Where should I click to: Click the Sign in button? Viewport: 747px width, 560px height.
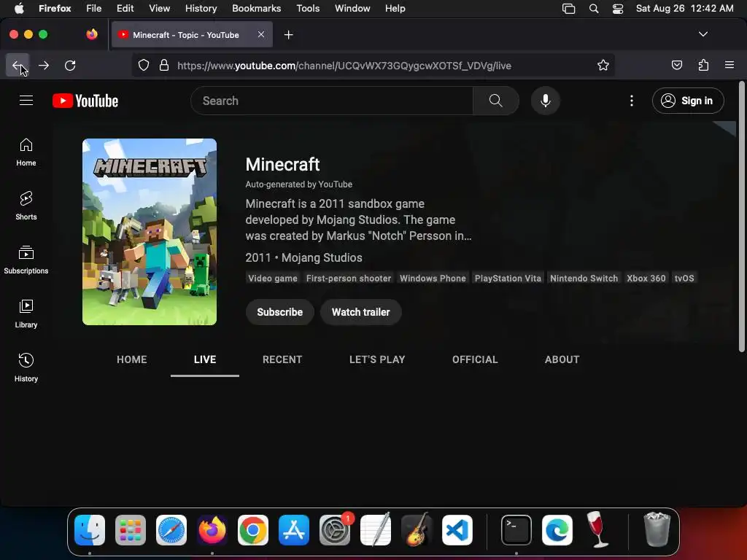tap(688, 101)
